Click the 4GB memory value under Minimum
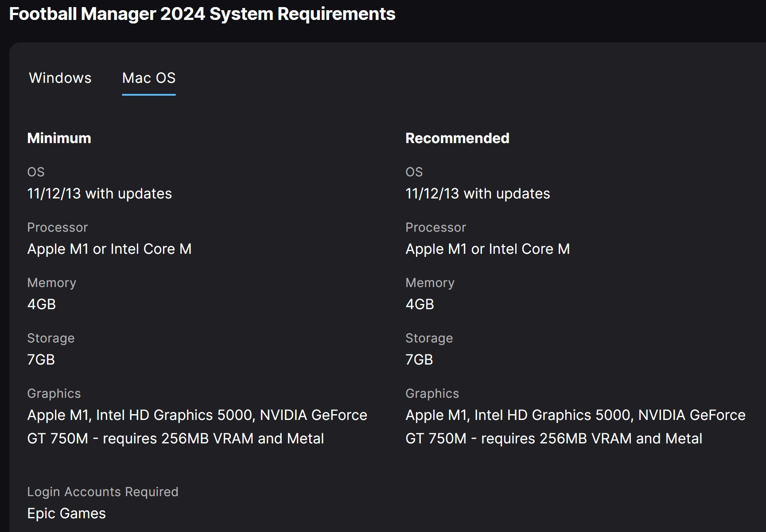Image resolution: width=766 pixels, height=532 pixels. click(x=41, y=304)
